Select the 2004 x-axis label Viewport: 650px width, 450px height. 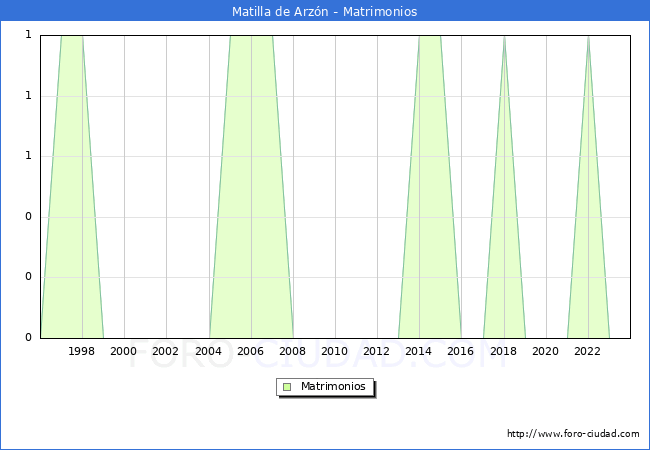[208, 351]
